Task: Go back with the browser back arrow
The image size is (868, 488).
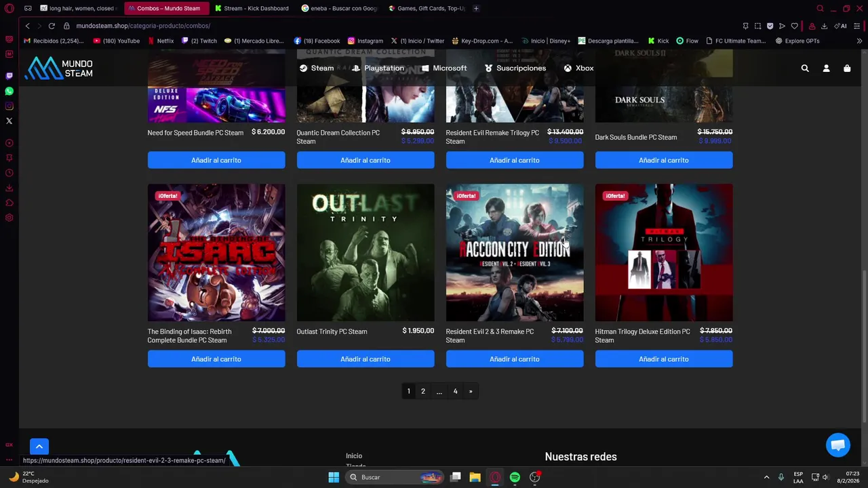Action: point(27,26)
